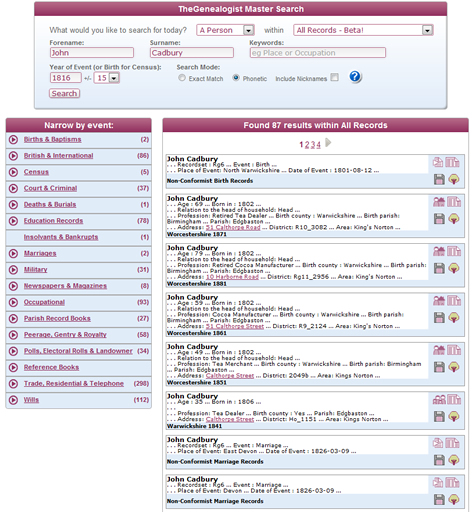The width and height of the screenshot is (475, 512).
Task: Open the help question mark icon
Action: click(x=355, y=77)
